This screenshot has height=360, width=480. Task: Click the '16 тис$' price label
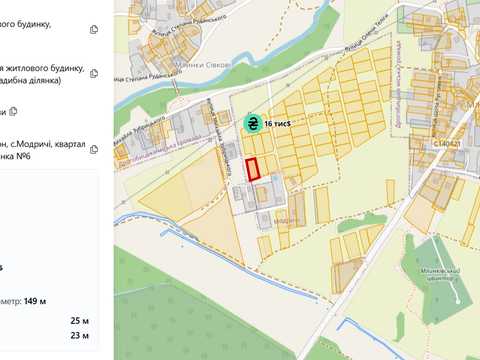(x=277, y=124)
